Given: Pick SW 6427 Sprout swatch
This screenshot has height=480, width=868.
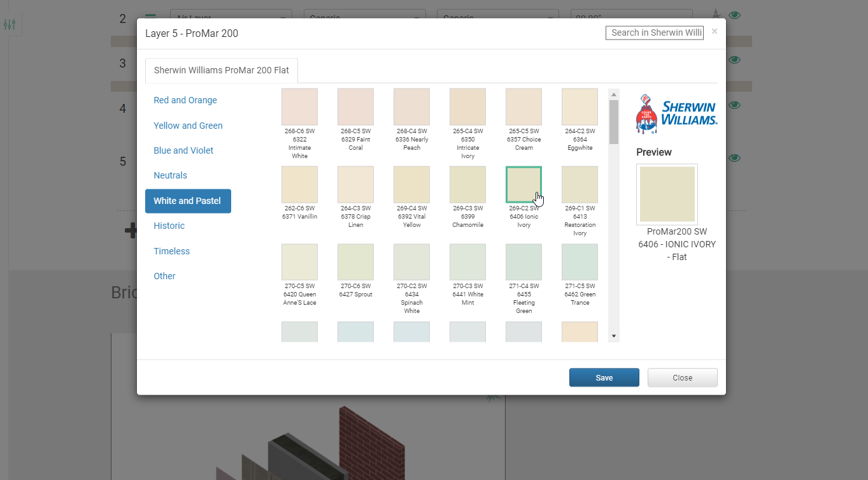Looking at the screenshot, I should 355,262.
